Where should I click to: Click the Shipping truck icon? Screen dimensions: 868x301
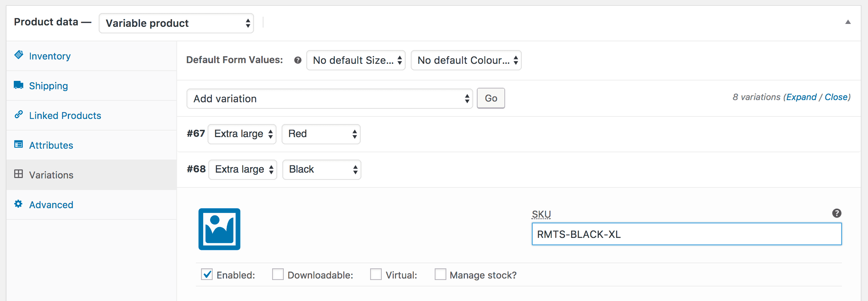coord(19,85)
